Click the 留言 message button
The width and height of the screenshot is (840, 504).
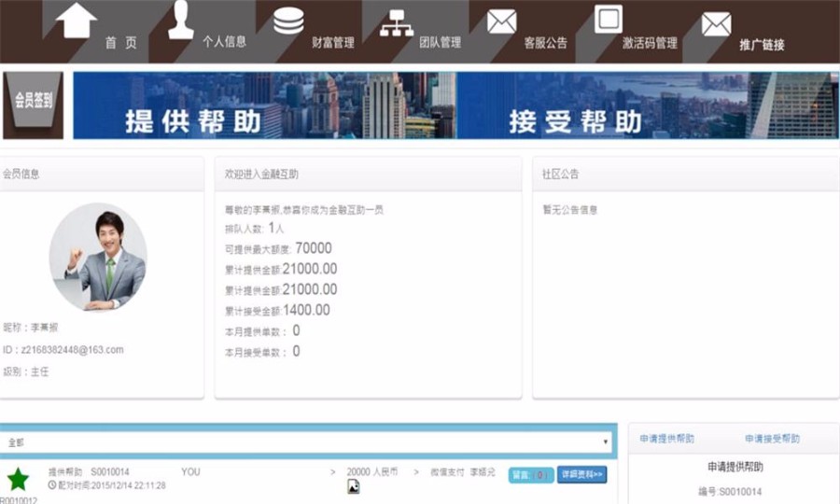point(531,474)
